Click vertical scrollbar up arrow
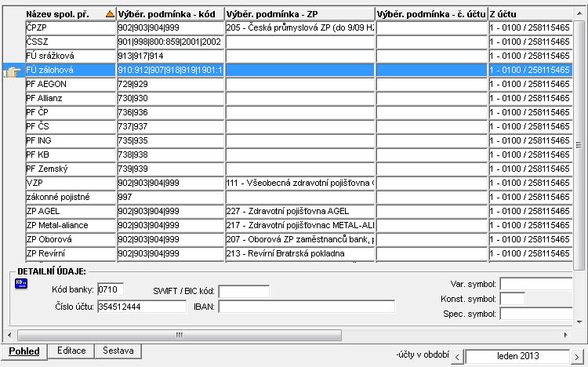Image resolution: width=588 pixels, height=367 pixels. tap(579, 14)
